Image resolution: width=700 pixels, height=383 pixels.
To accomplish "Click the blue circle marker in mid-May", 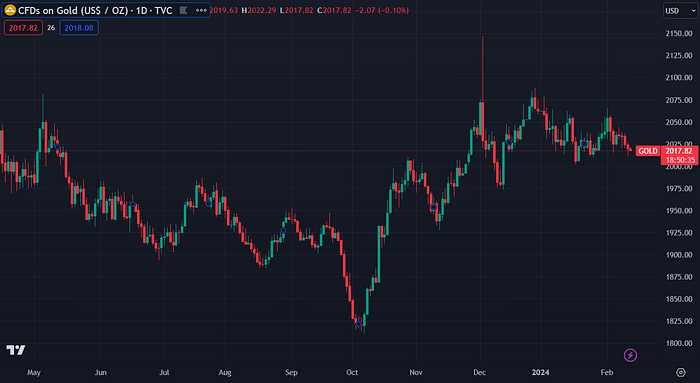I will pos(57,147).
